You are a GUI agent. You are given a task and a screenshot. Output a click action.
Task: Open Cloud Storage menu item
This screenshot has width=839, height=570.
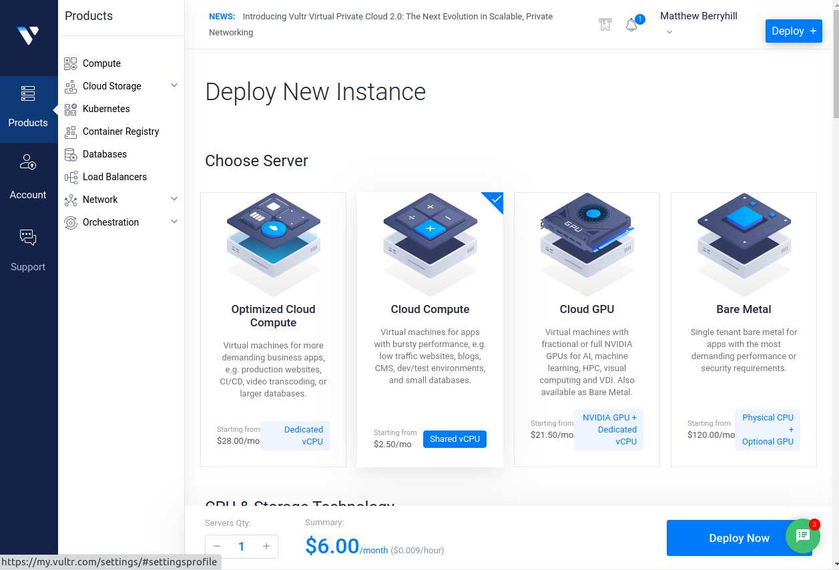pos(112,86)
